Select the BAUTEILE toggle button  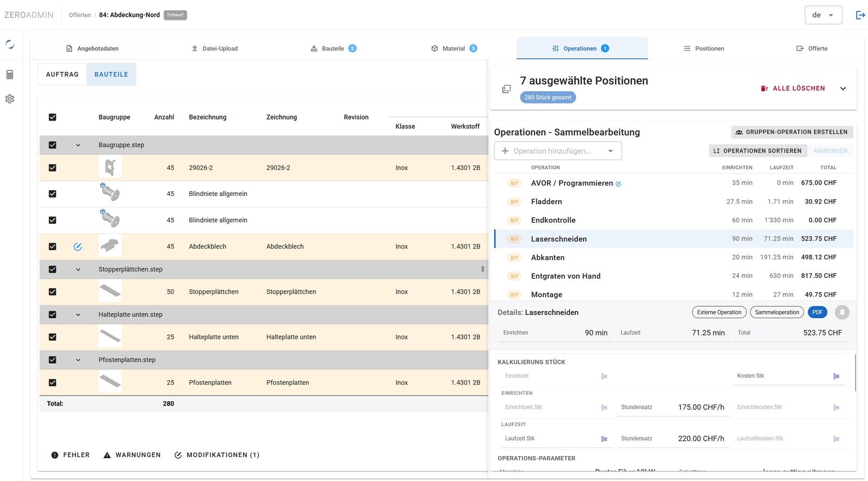(111, 74)
